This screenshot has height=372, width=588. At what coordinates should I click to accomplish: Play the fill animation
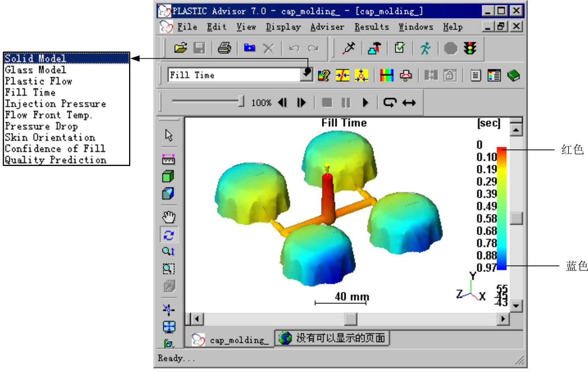click(x=365, y=102)
